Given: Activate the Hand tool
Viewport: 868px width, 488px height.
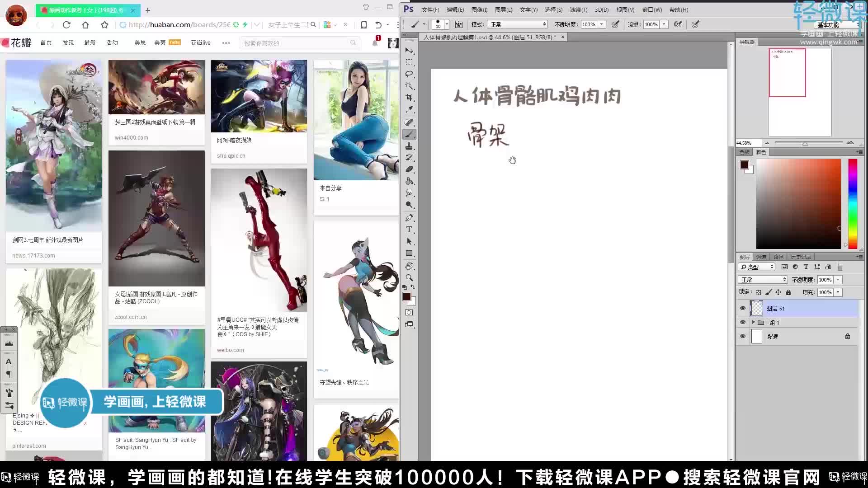Looking at the screenshot, I should point(410,267).
